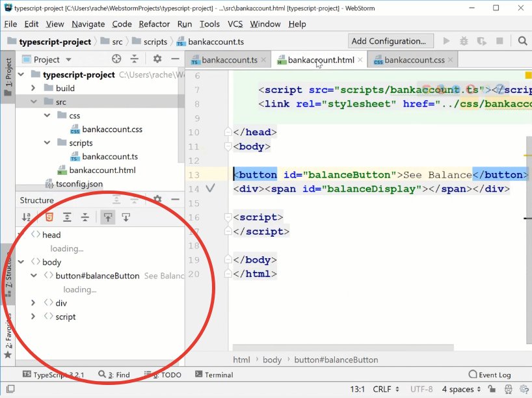Image resolution: width=532 pixels, height=398 pixels.
Task: Click the editor horizontal scrollbar
Action: [x=343, y=347]
